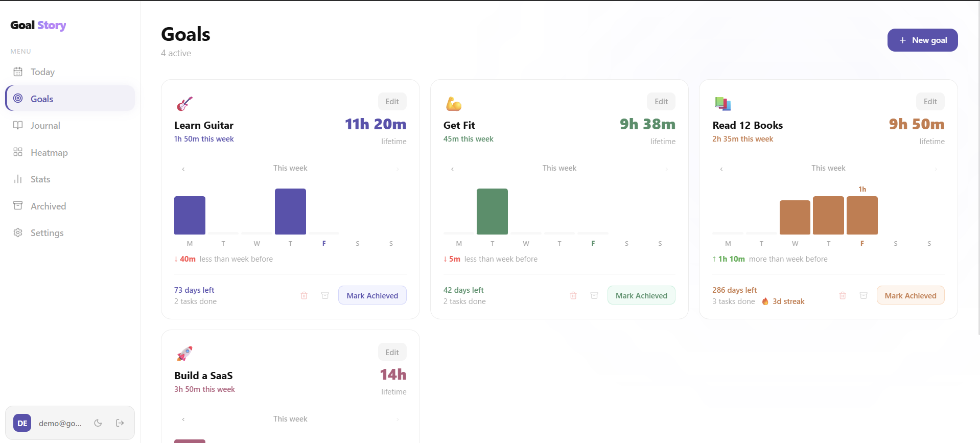Click the 11h 20m lifetime total
Viewport: 980px width, 443px height.
point(376,124)
